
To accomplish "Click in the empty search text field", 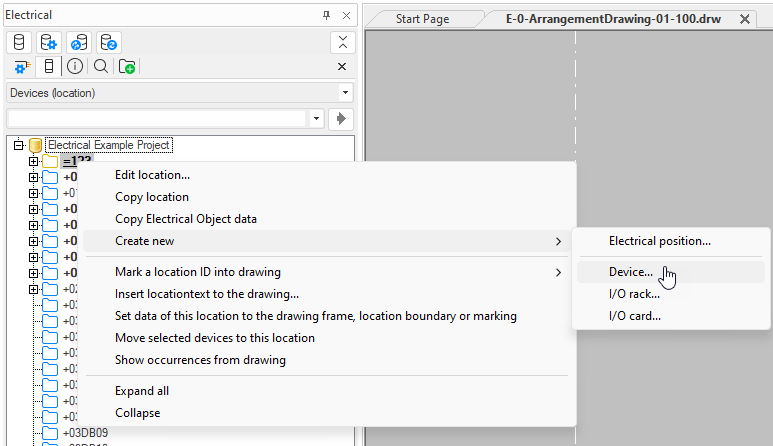I will (x=155, y=119).
